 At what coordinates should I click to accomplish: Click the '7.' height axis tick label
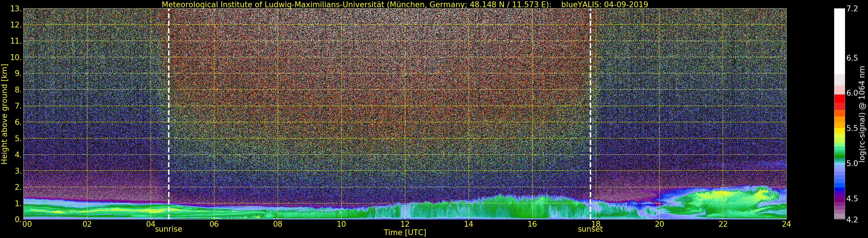click(x=18, y=106)
